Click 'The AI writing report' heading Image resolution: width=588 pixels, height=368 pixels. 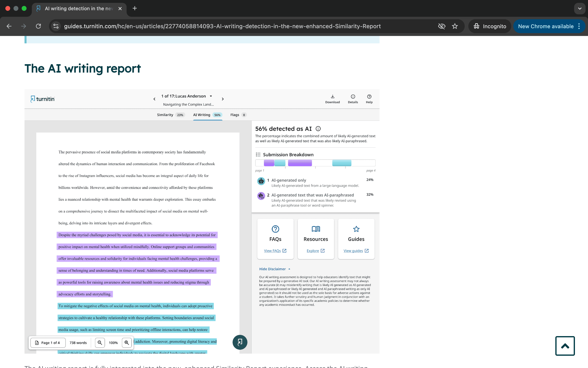pos(83,68)
